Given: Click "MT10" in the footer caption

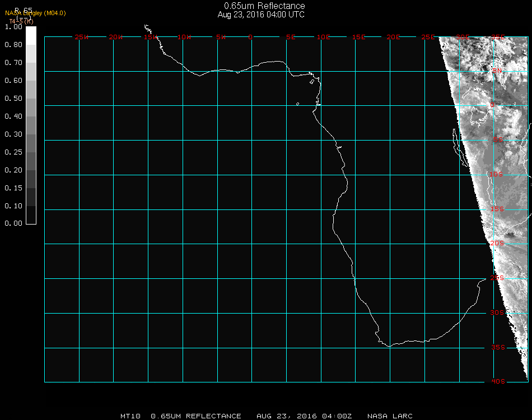Looking at the screenshot, I should click(130, 416).
